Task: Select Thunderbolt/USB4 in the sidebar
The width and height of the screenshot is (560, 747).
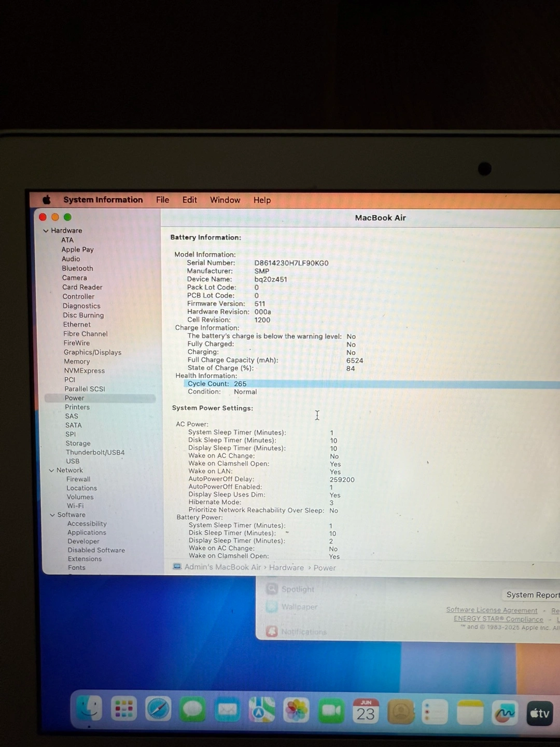Action: point(95,452)
